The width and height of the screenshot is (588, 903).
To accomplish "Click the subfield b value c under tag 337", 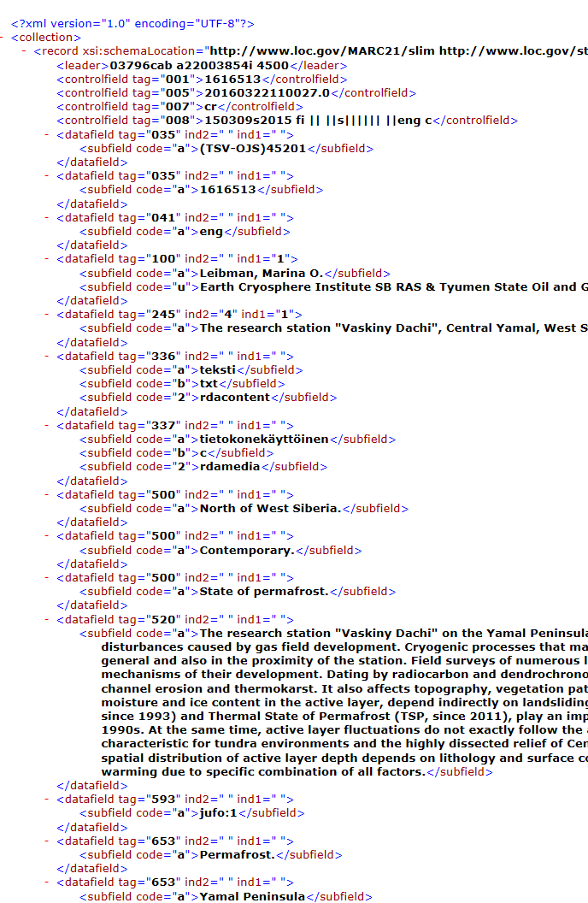I will tap(203, 453).
